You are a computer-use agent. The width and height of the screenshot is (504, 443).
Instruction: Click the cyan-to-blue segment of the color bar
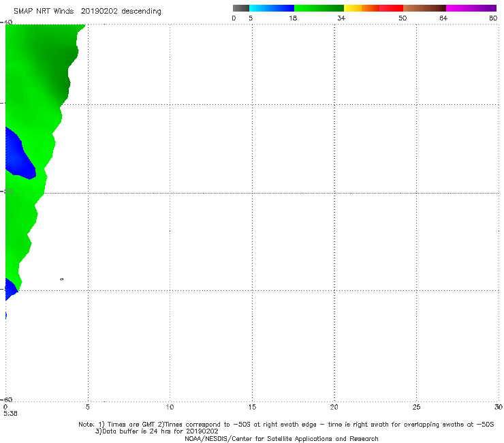pyautogui.click(x=272, y=8)
